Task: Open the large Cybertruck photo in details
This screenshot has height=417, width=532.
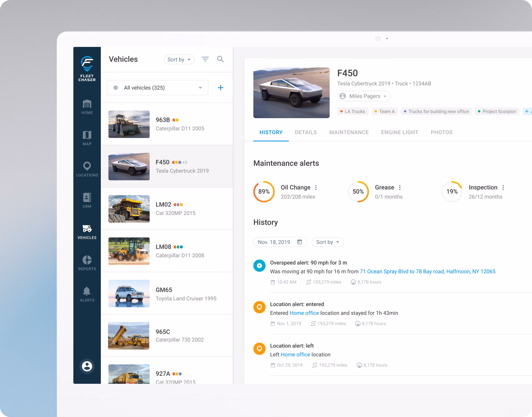Action: 291,93
